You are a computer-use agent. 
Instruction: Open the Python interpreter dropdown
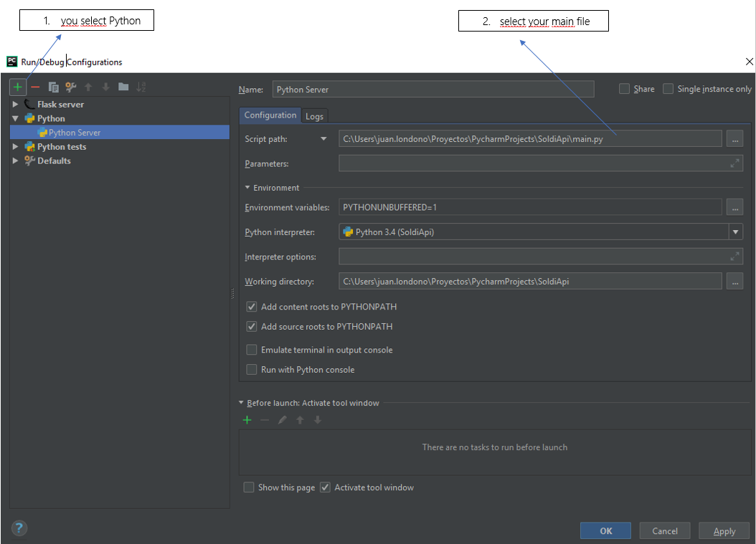tap(735, 232)
